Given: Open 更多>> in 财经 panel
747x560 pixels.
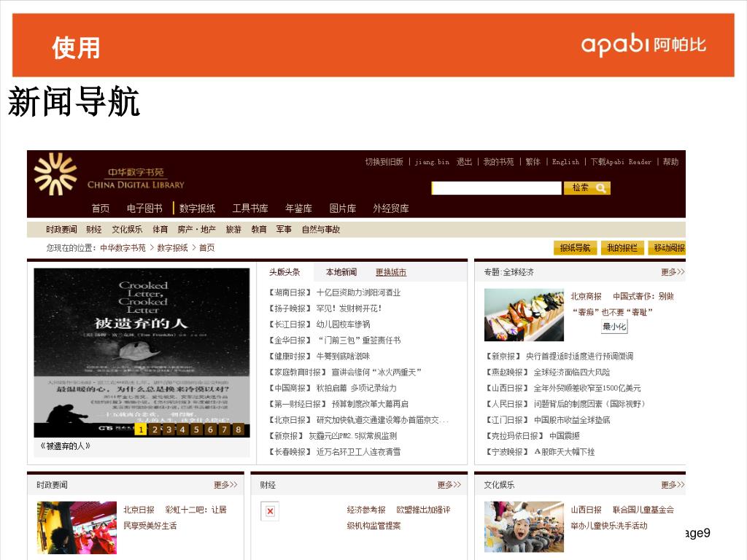Looking at the screenshot, I should 449,485.
